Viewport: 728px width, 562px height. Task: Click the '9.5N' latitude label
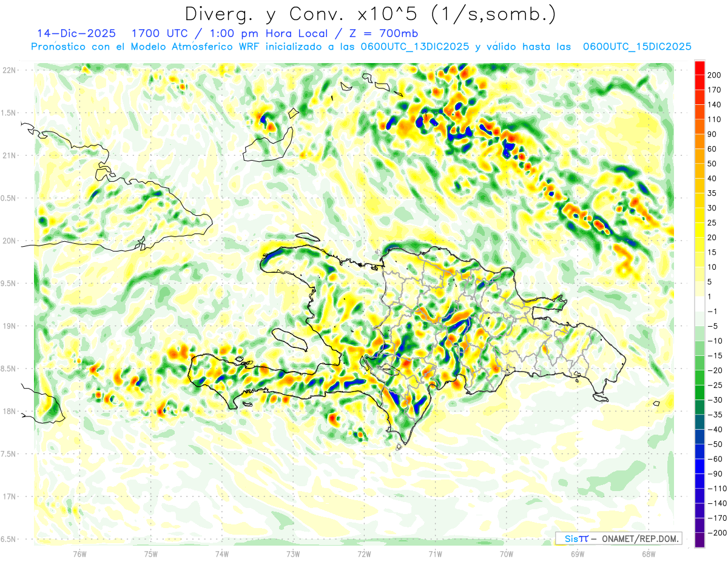pyautogui.click(x=8, y=283)
